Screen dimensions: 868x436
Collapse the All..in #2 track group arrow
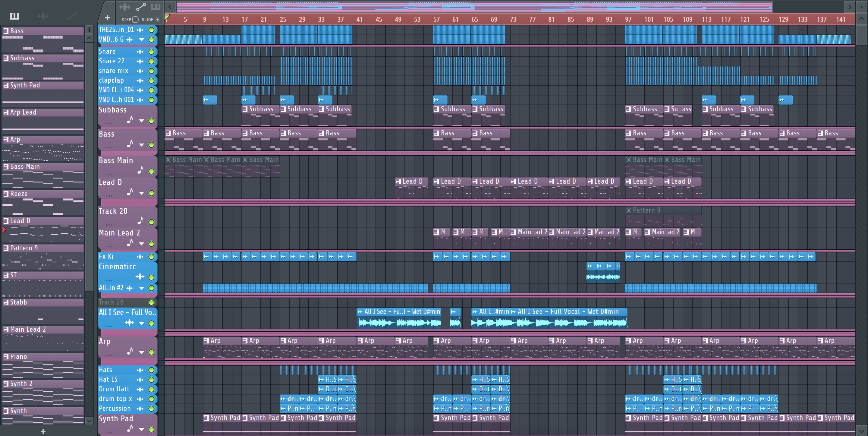point(142,288)
